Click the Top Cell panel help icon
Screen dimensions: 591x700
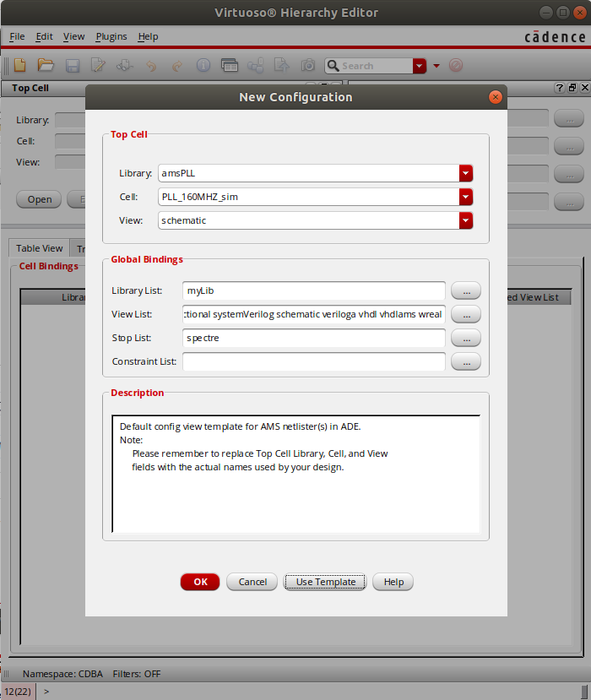pos(559,88)
